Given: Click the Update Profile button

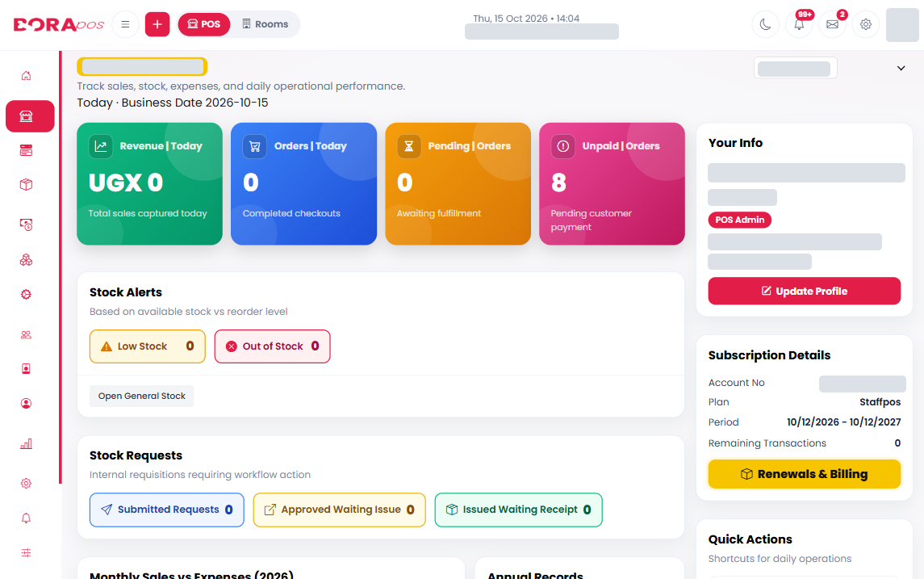Looking at the screenshot, I should point(805,292).
